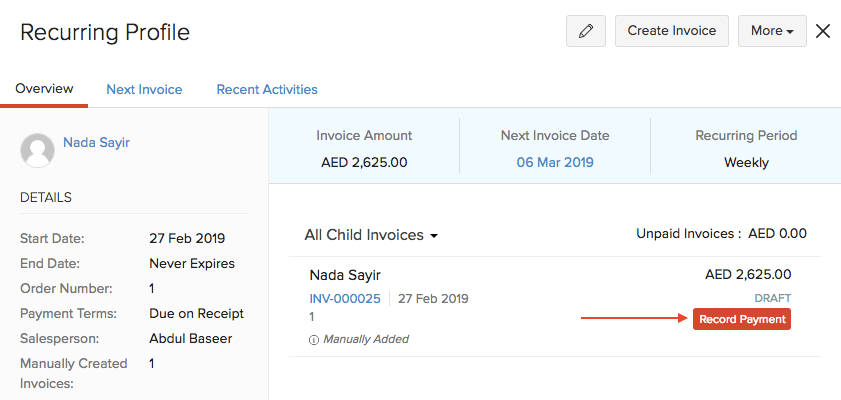Click the Recurring Profile heading
Image resolution: width=841 pixels, height=400 pixels.
[x=105, y=32]
